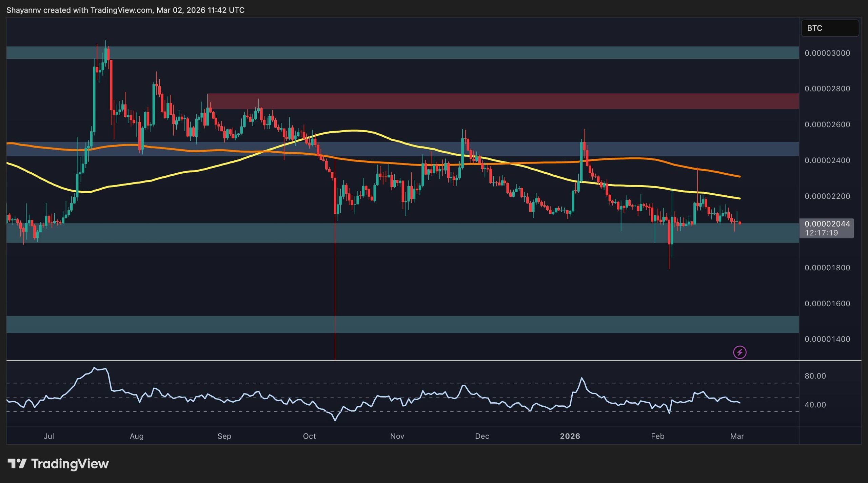The image size is (868, 483).
Task: Click the Mar label on time axis
Action: pyautogui.click(x=737, y=436)
